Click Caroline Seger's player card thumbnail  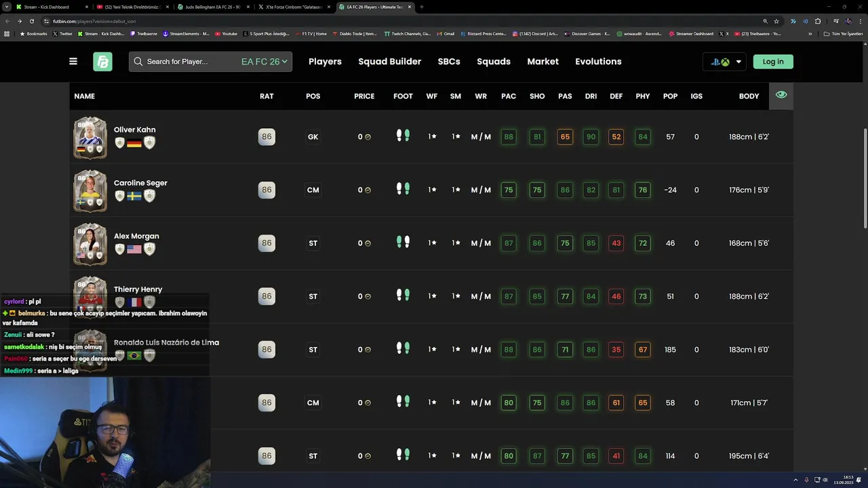(x=90, y=190)
